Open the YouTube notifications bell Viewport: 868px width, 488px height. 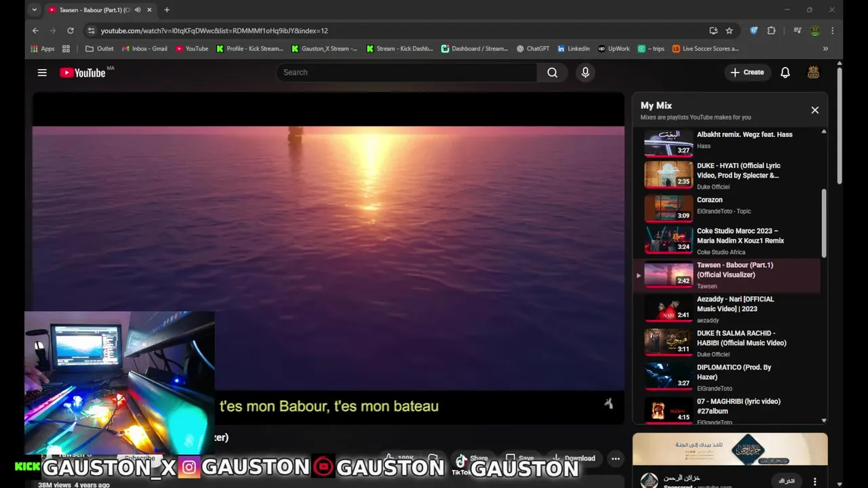pyautogui.click(x=785, y=73)
